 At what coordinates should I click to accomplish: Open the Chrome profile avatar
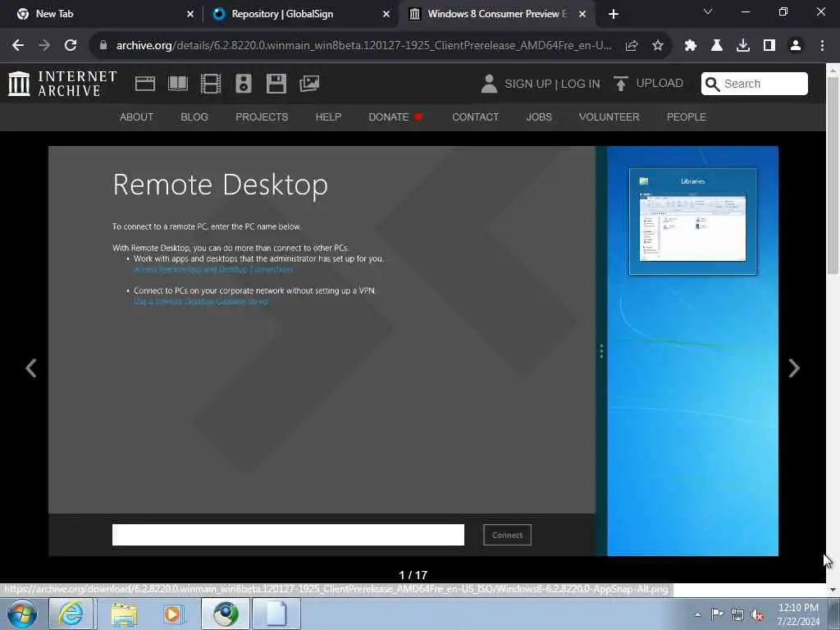point(796,46)
